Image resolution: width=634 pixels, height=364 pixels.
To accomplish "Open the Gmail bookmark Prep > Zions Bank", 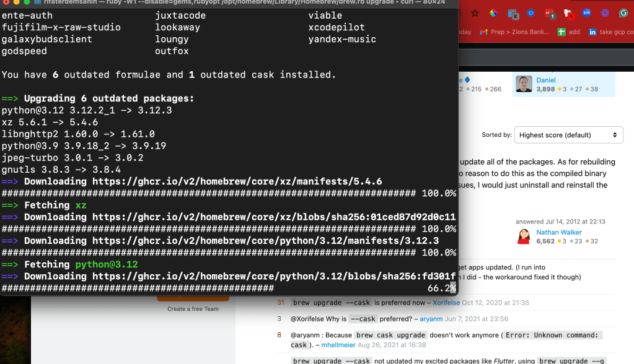I will point(514,32).
